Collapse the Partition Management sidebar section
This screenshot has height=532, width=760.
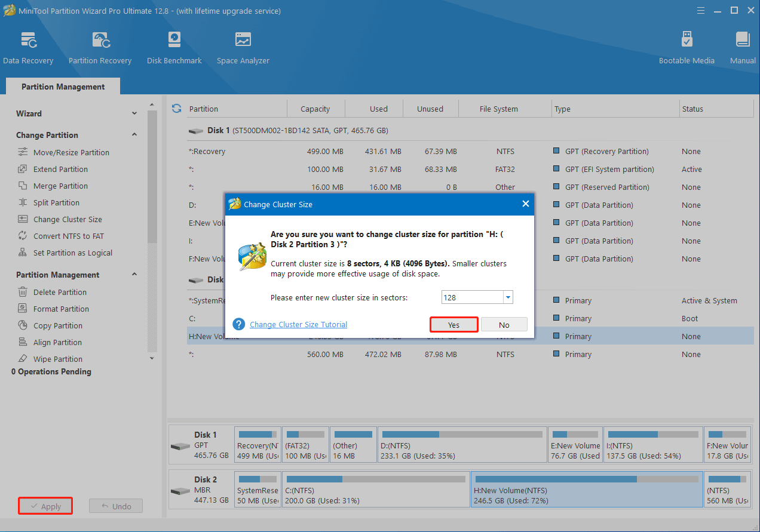point(134,275)
